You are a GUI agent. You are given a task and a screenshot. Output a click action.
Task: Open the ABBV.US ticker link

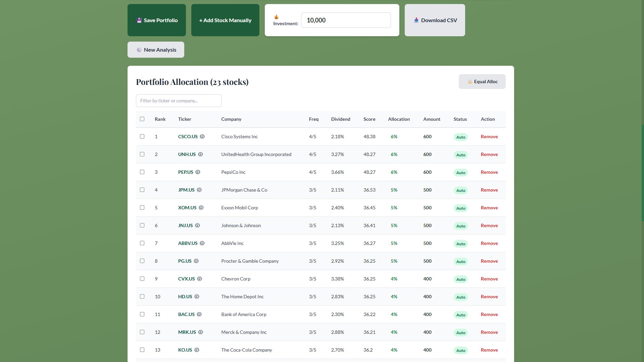click(188, 243)
